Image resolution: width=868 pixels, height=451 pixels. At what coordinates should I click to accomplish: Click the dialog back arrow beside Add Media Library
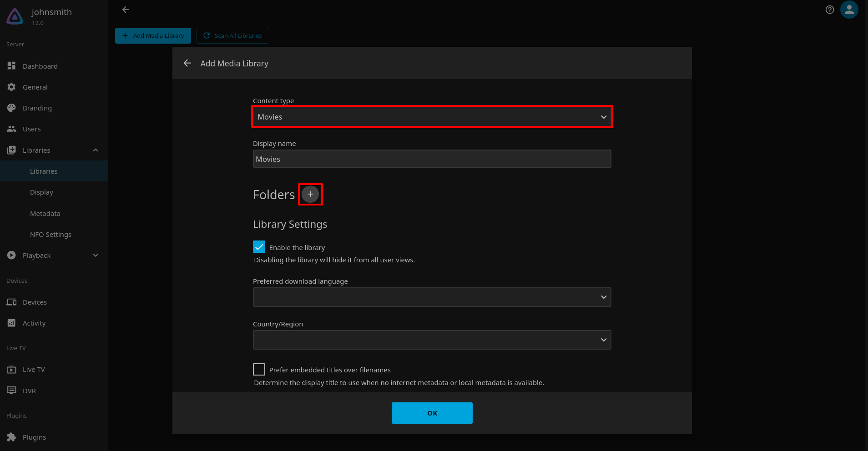coord(187,63)
